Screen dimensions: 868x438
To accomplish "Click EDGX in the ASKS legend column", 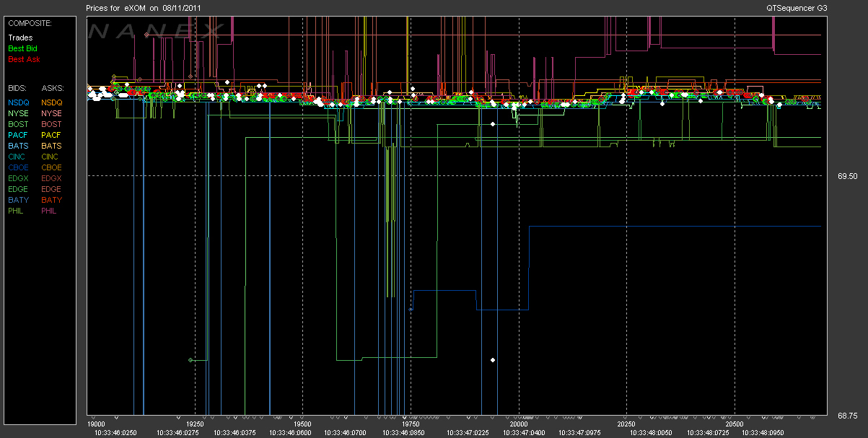I will 51,178.
